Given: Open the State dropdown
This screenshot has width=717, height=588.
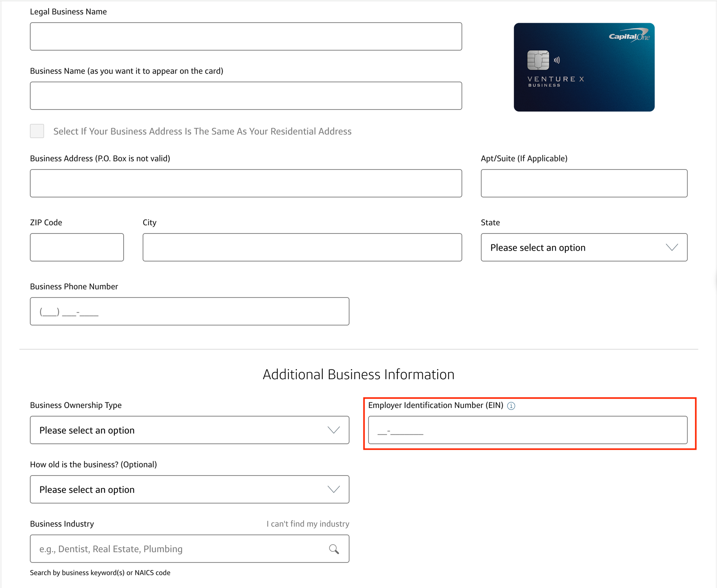Looking at the screenshot, I should click(584, 247).
